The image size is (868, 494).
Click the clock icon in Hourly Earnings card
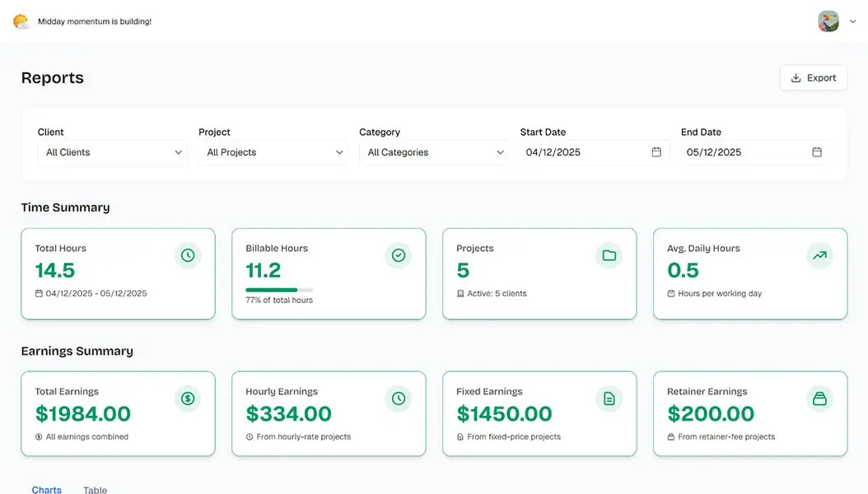[x=399, y=398]
